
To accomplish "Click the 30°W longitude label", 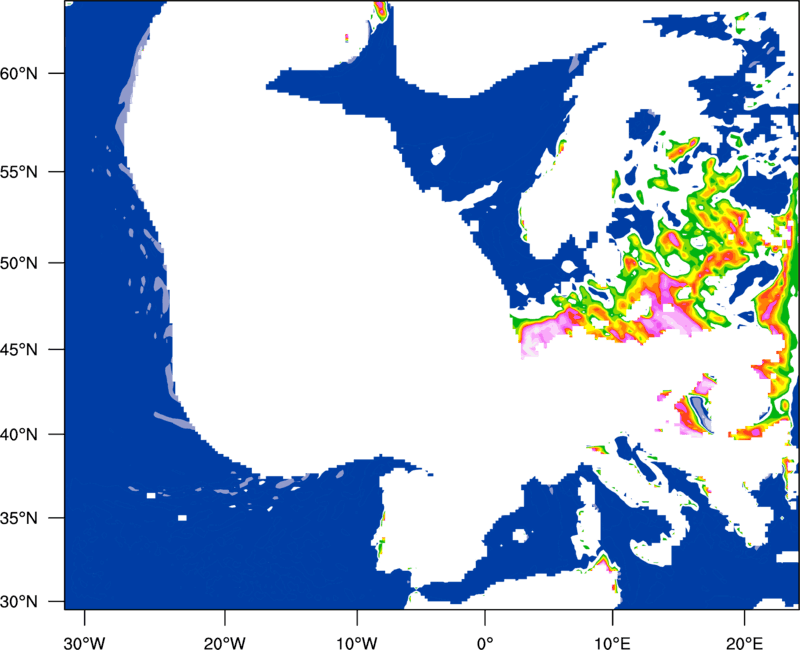I will coord(85,643).
